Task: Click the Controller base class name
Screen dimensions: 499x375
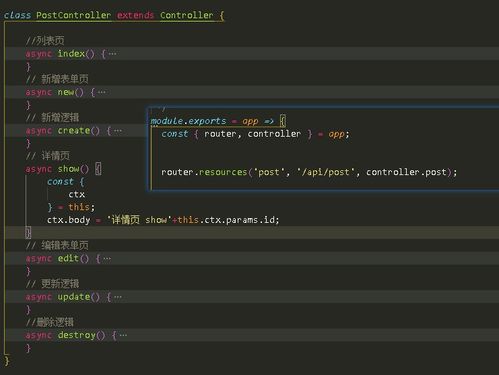Action: click(x=187, y=15)
